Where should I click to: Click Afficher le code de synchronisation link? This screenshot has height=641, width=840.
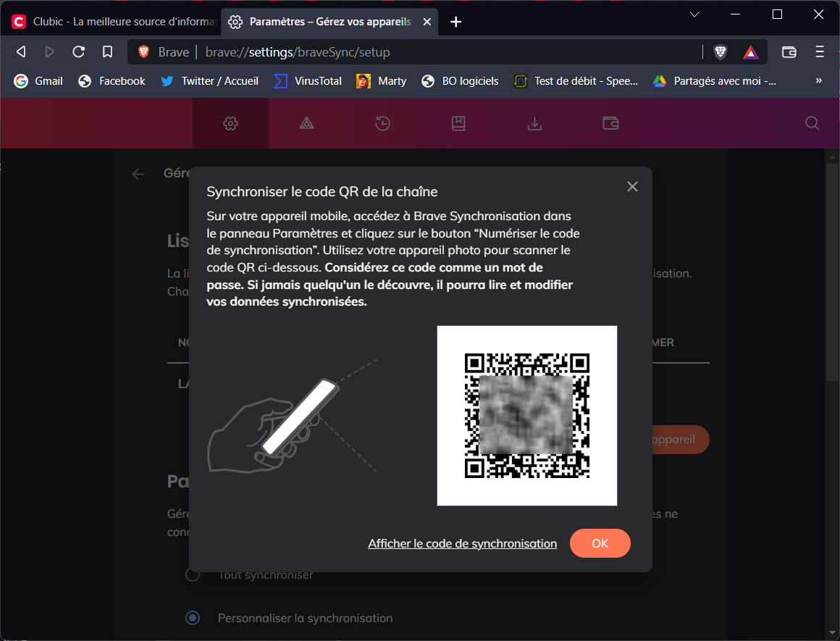pos(462,543)
